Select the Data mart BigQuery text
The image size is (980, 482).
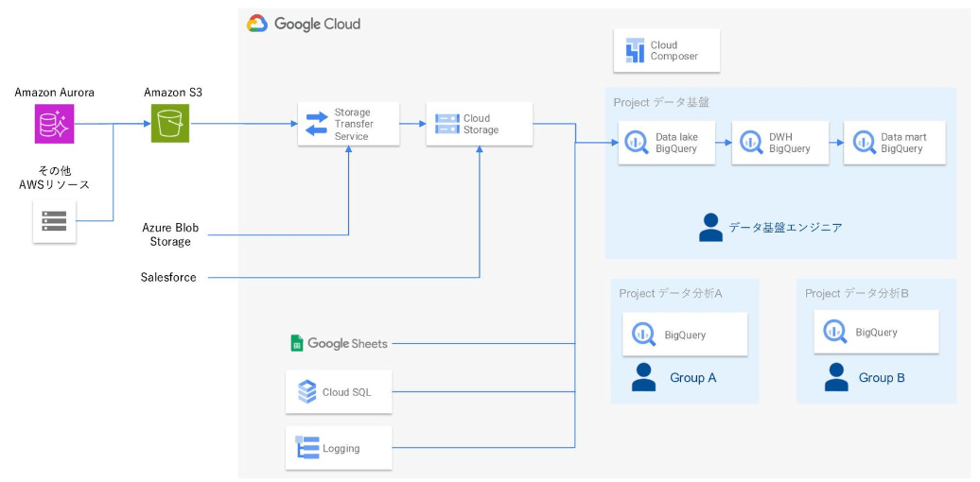tap(903, 143)
